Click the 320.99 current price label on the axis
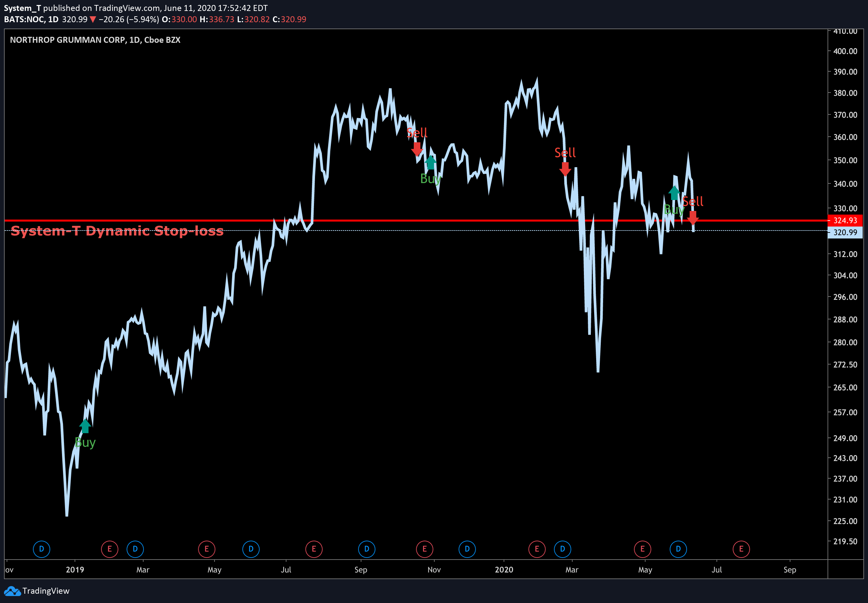Viewport: 868px width, 603px height. (x=845, y=233)
